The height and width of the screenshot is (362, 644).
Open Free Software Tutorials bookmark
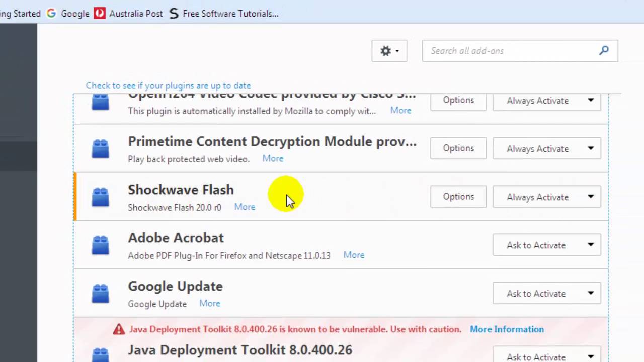[x=223, y=14]
